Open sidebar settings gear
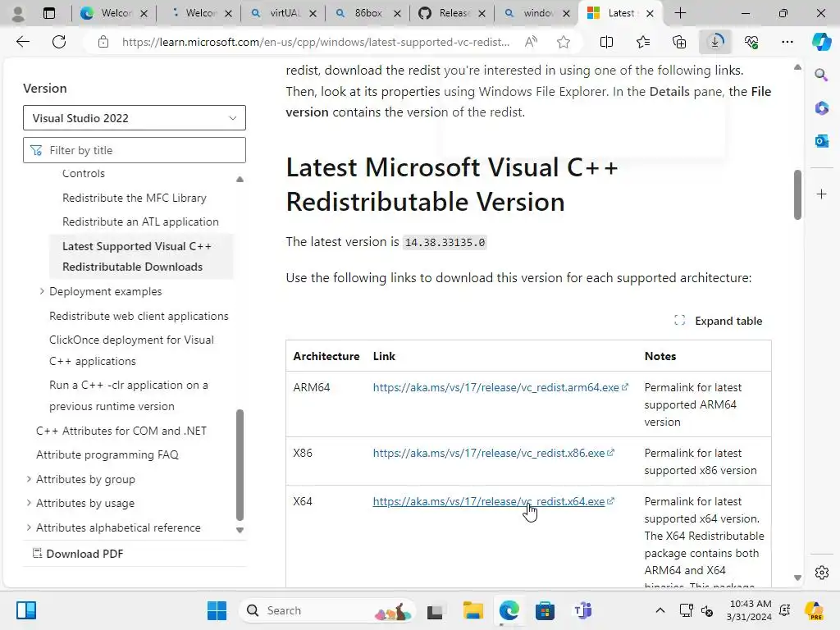The width and height of the screenshot is (840, 630). click(821, 572)
